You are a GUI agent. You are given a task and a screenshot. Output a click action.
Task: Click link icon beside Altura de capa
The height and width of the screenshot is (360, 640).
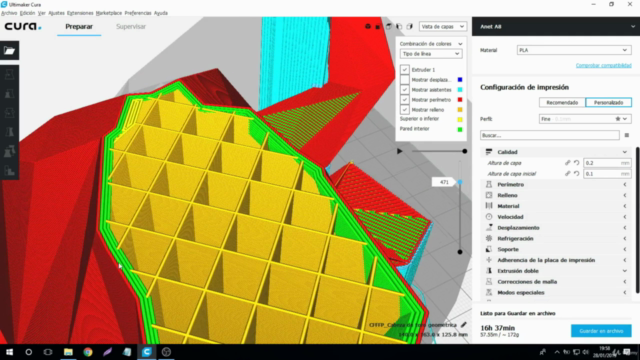coord(567,162)
